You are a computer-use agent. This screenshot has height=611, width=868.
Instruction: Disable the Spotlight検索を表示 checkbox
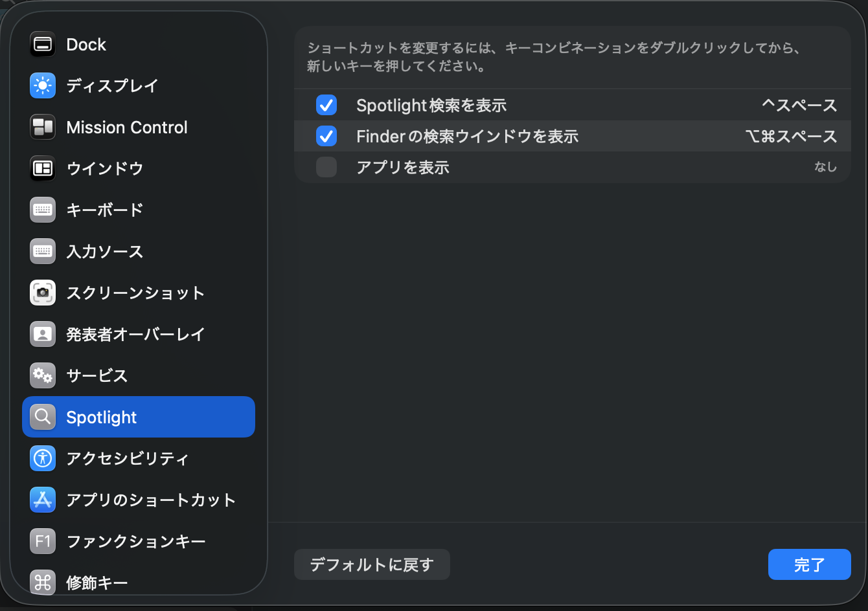point(326,105)
